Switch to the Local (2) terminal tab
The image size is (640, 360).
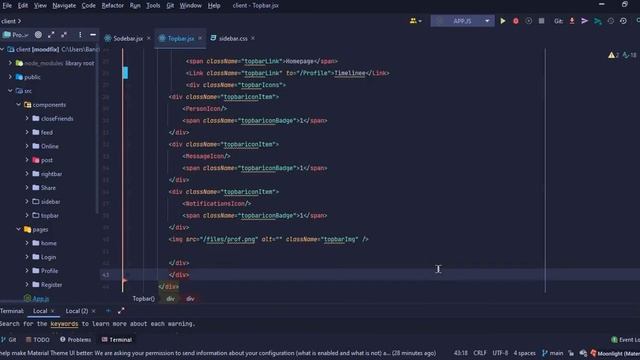[77, 311]
